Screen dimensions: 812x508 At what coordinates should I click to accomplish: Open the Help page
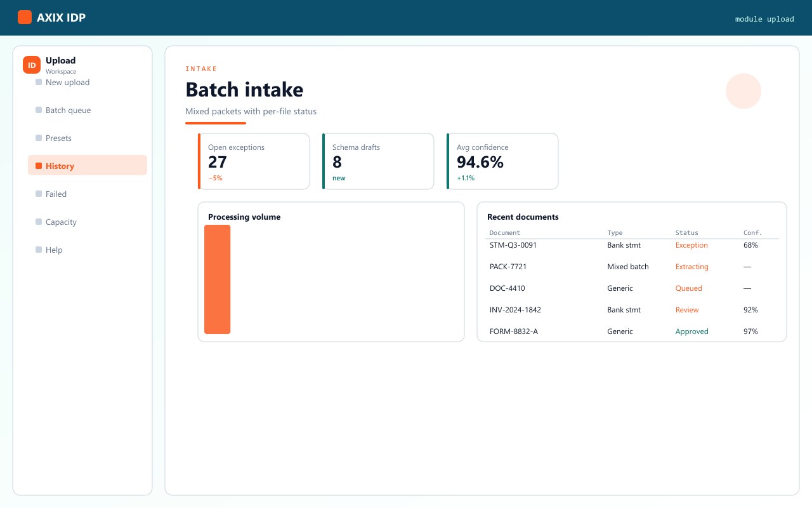pyautogui.click(x=88, y=250)
